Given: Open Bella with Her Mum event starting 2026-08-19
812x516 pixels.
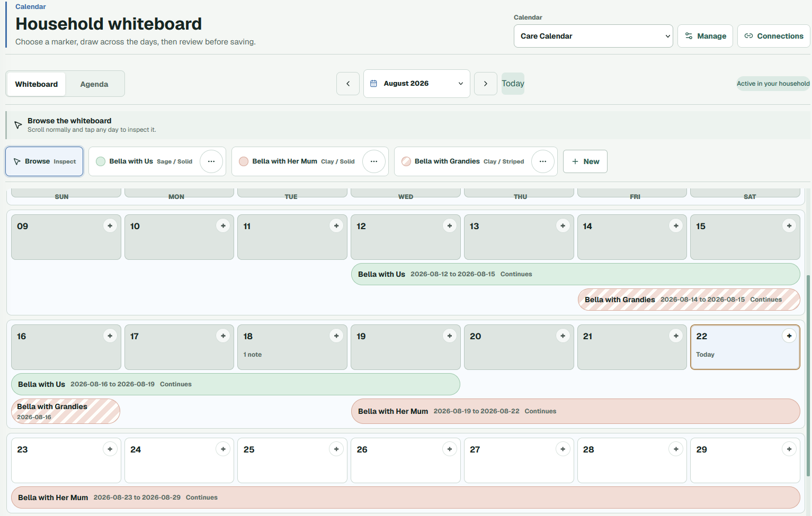Looking at the screenshot, I should (576, 411).
